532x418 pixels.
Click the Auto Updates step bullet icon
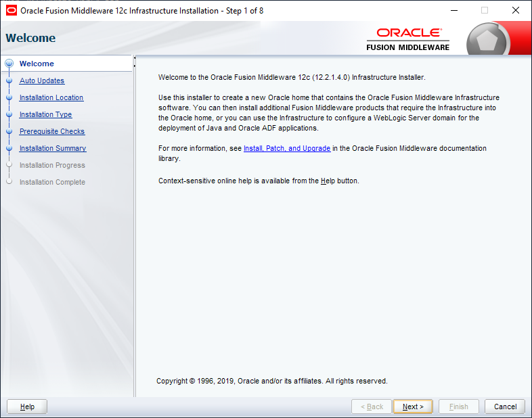pos(9,80)
